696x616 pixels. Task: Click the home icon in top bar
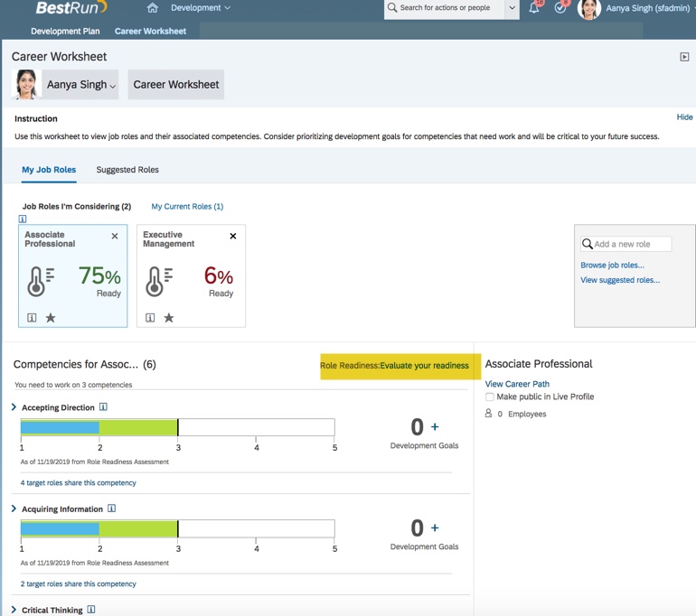click(x=152, y=8)
